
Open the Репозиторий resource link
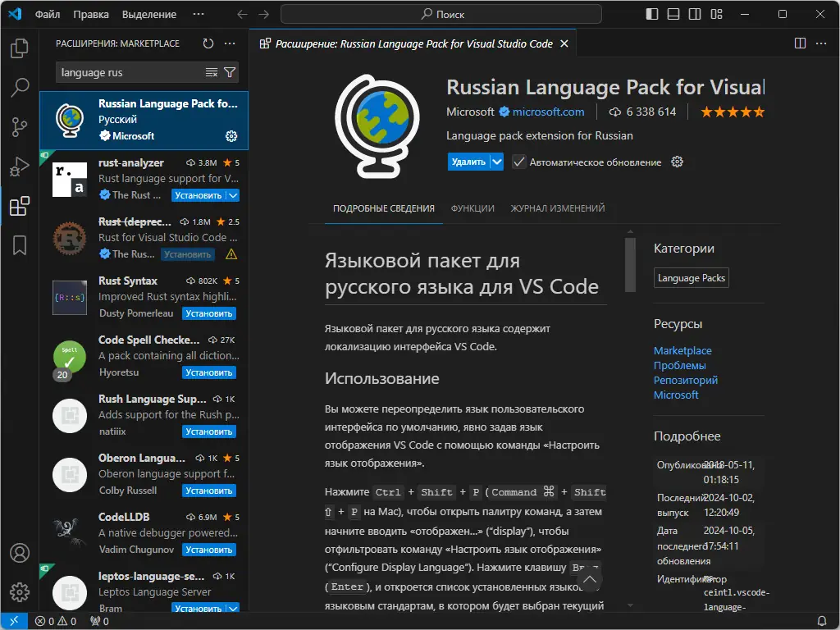point(686,380)
